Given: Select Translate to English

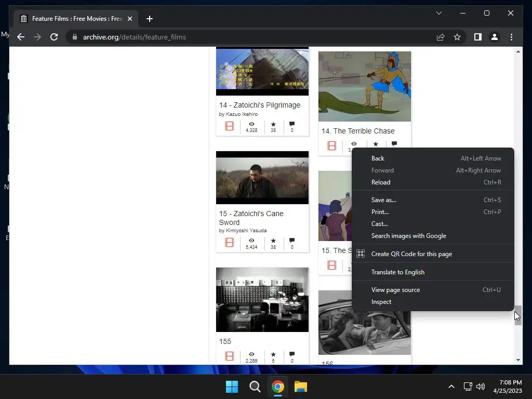Looking at the screenshot, I should (x=433, y=272).
